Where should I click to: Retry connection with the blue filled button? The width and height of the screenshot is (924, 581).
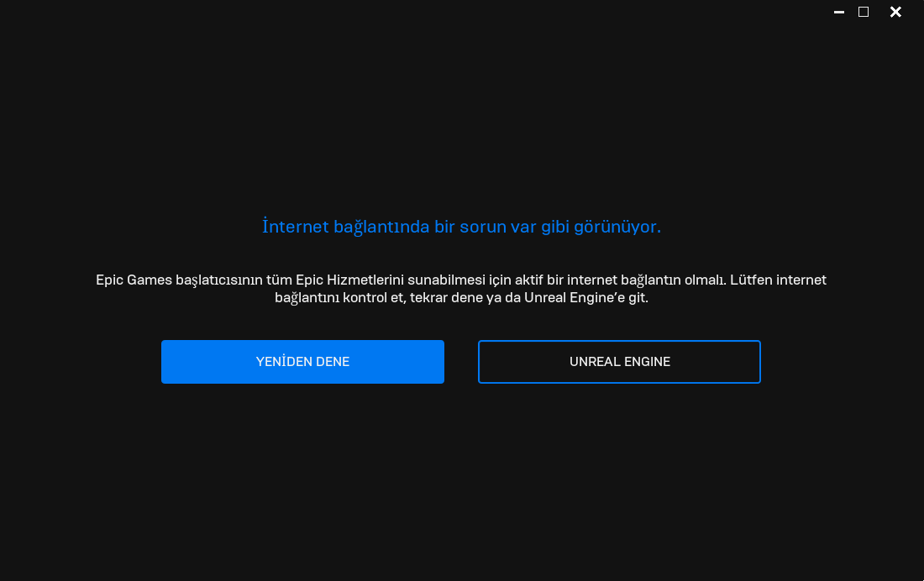click(x=302, y=362)
